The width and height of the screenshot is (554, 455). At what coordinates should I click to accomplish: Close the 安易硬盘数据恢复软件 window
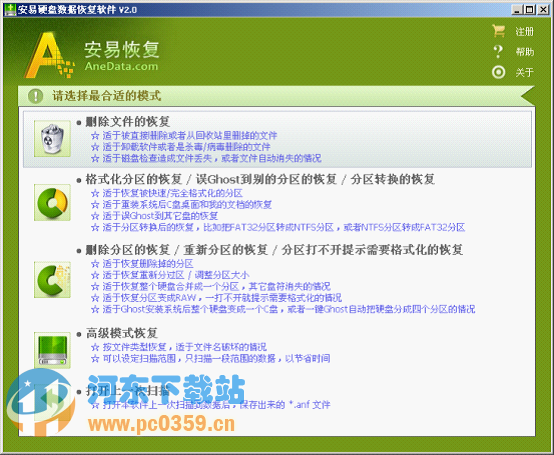543,10
